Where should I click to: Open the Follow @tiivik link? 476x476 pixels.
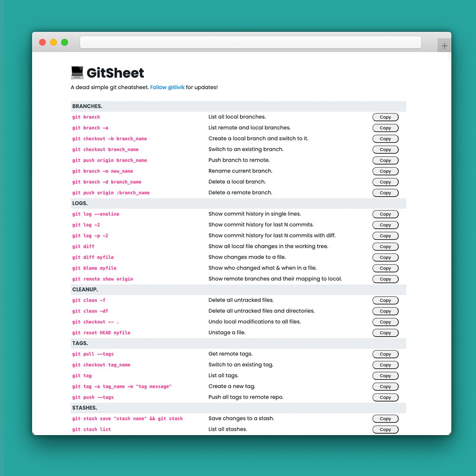click(167, 87)
